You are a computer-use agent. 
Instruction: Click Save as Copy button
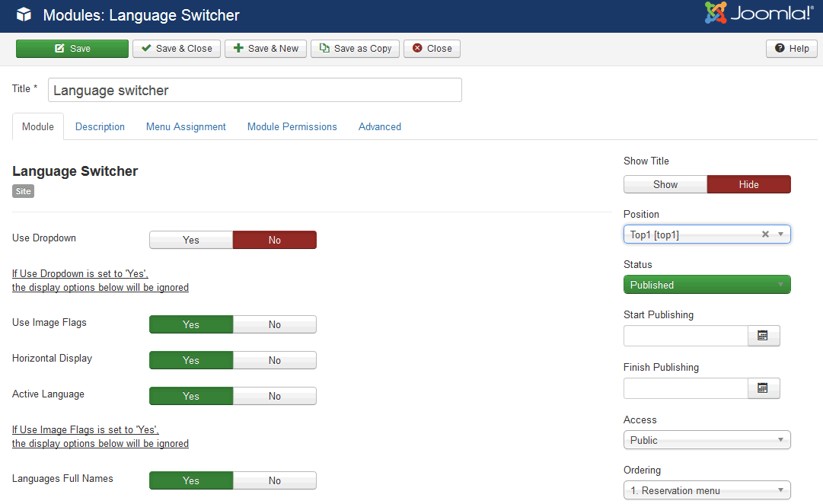pyautogui.click(x=355, y=49)
